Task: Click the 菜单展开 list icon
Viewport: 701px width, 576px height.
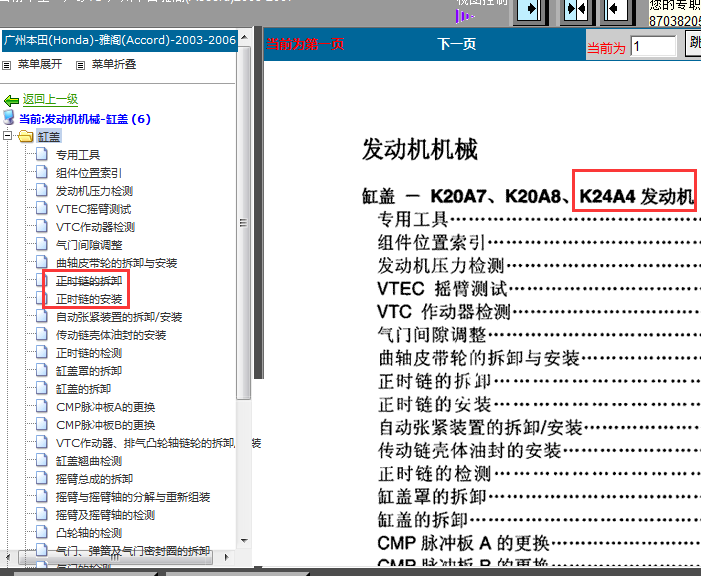Action: tap(6, 65)
